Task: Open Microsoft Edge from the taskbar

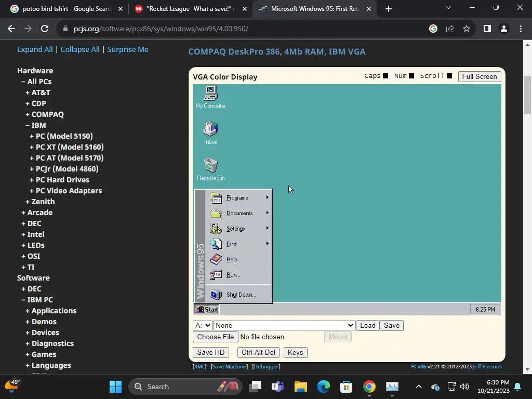Action: pos(323,387)
